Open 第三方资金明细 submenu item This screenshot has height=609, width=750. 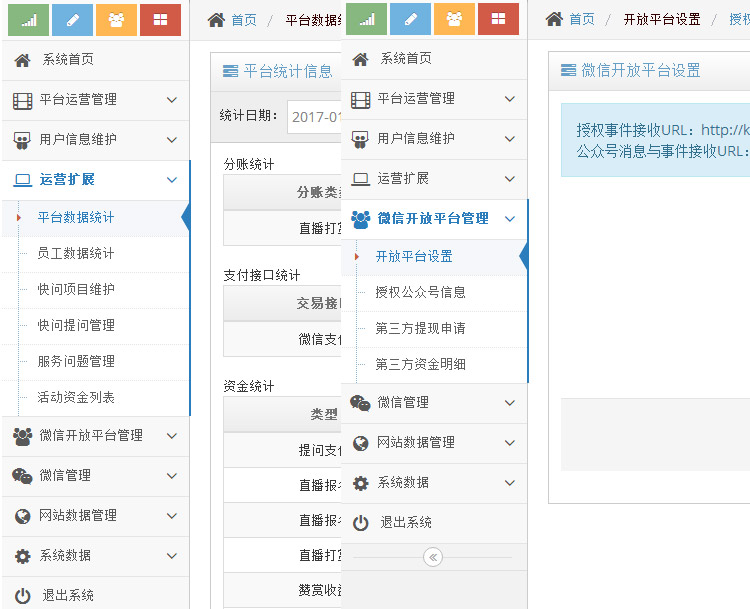tap(434, 365)
